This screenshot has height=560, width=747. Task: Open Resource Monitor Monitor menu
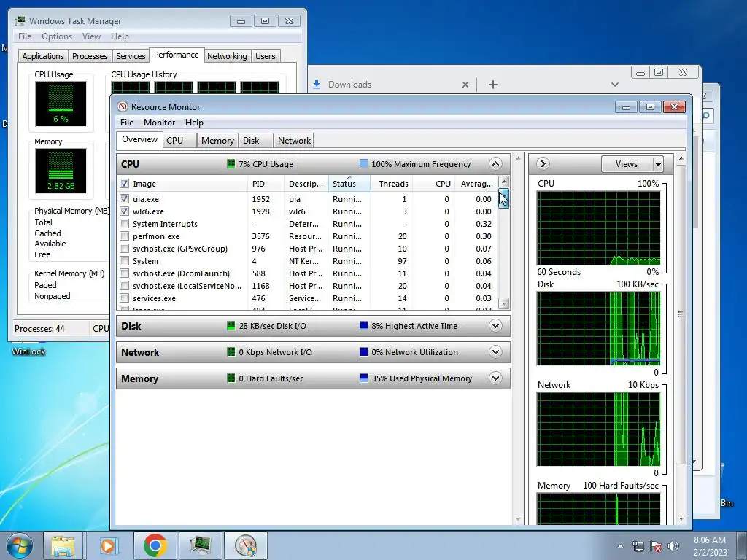point(159,122)
